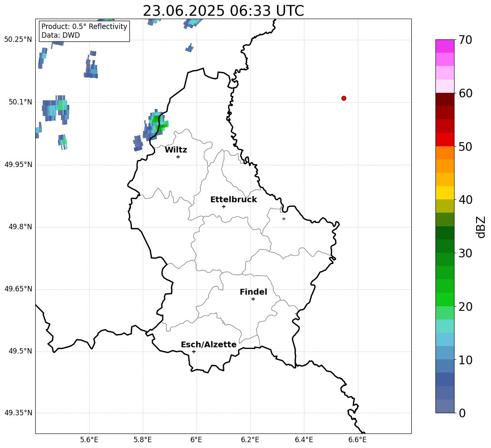This screenshot has width=491, height=448.
Task: Click the plot title '23.06.2025 06:33 UTC'
Action: tap(223, 11)
